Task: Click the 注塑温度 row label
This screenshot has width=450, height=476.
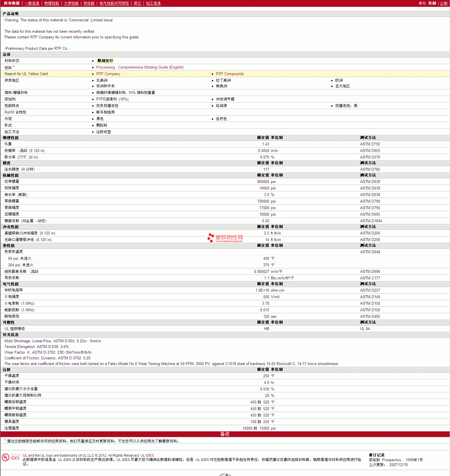Action: (x=12, y=428)
